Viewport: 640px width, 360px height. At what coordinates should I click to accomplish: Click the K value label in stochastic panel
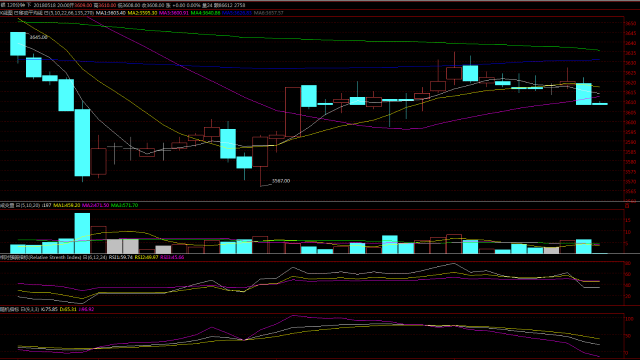click(x=49, y=309)
